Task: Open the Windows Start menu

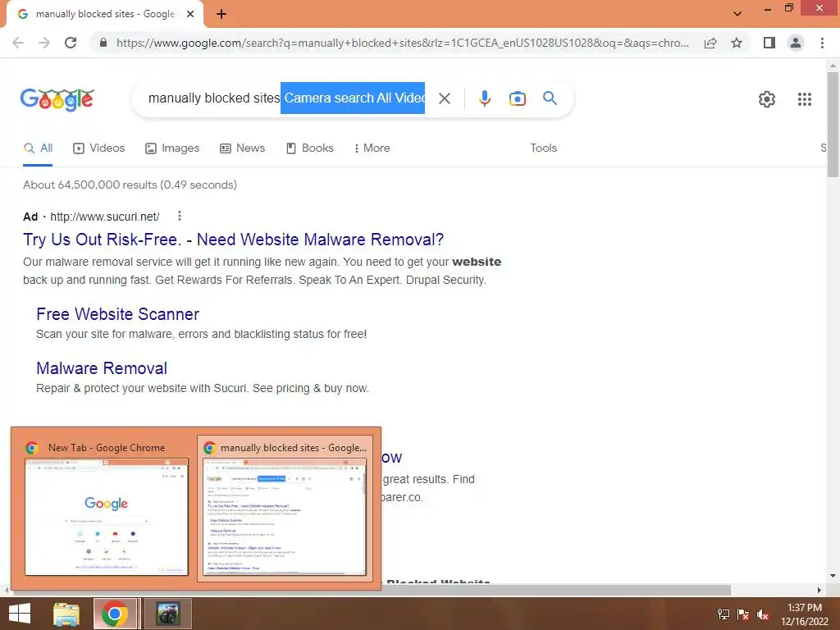Action: tap(20, 614)
